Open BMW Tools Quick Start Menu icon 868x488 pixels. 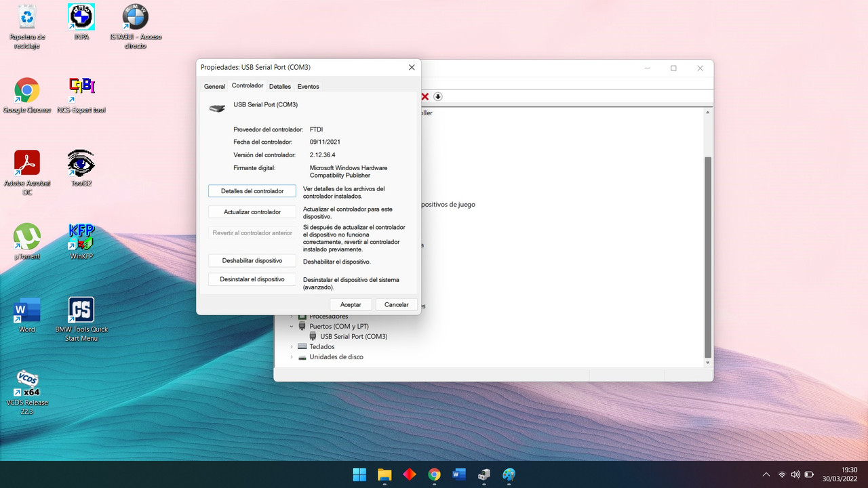(81, 319)
